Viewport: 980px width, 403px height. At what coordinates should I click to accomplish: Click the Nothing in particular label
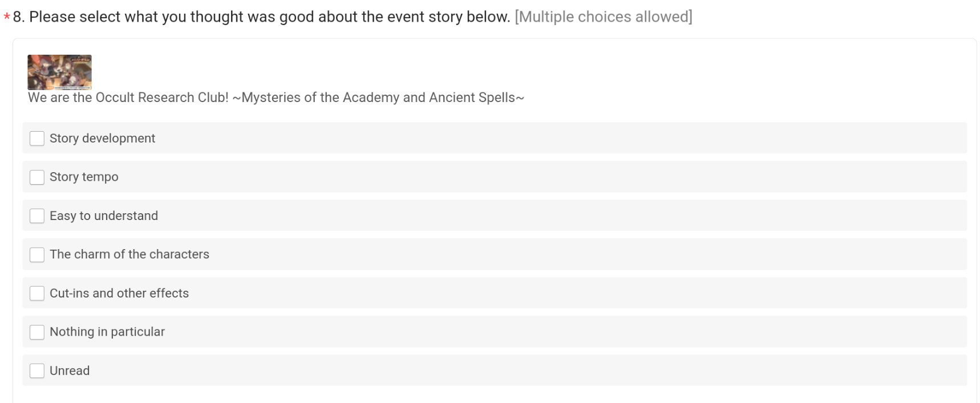(107, 332)
